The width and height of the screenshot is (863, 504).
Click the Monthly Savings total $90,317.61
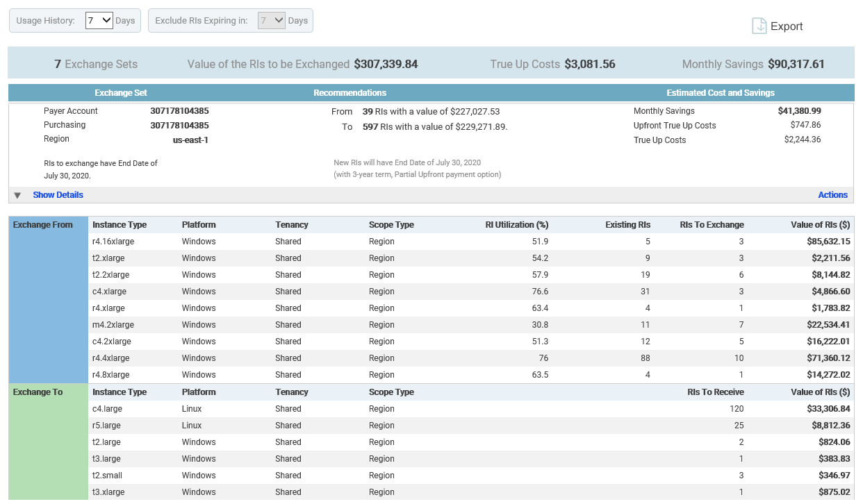tap(796, 65)
